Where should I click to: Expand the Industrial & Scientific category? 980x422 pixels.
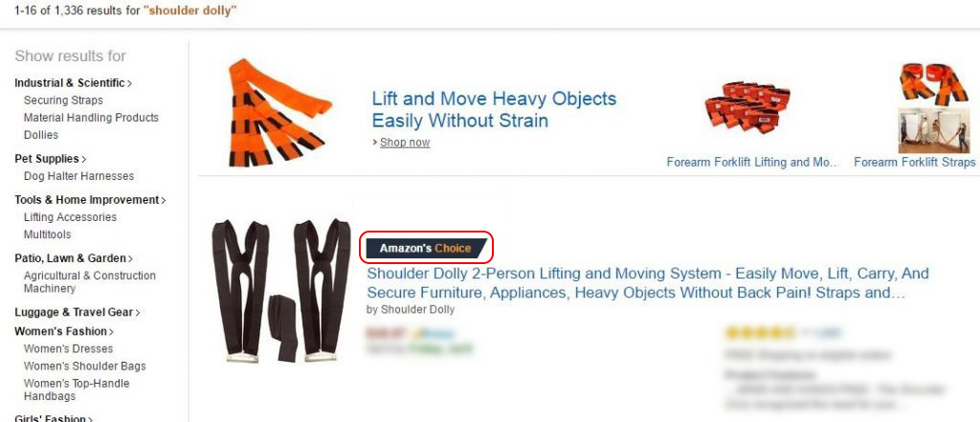coord(73,82)
